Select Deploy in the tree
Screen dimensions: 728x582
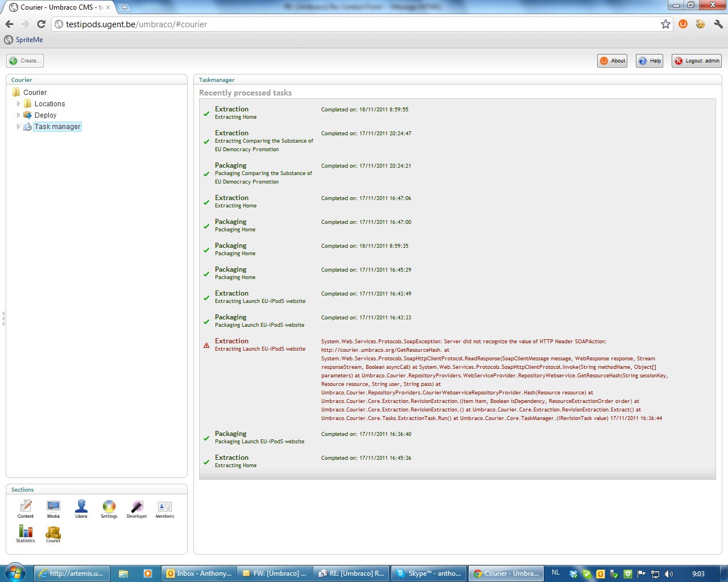45,115
